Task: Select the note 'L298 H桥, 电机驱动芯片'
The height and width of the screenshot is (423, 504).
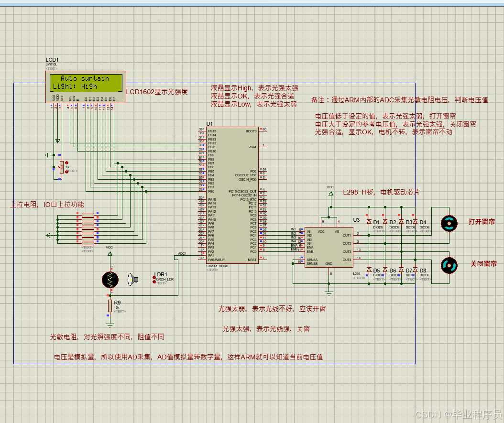Action: pyautogui.click(x=382, y=193)
